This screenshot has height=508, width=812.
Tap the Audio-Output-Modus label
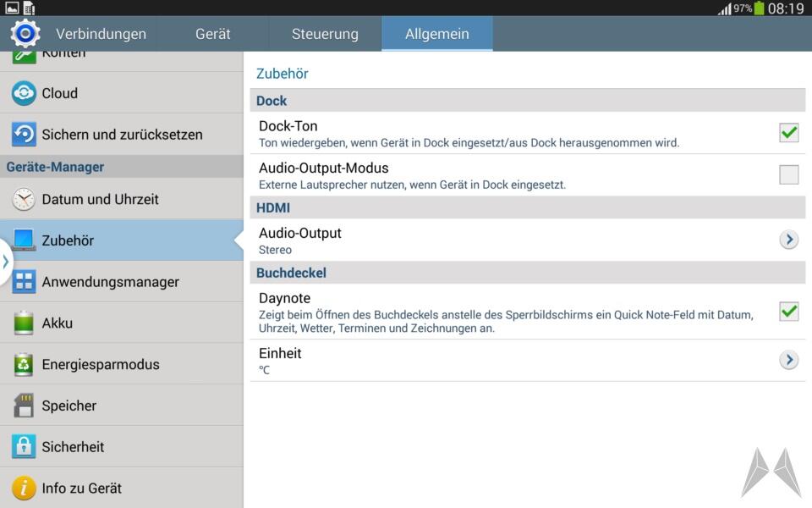324,168
